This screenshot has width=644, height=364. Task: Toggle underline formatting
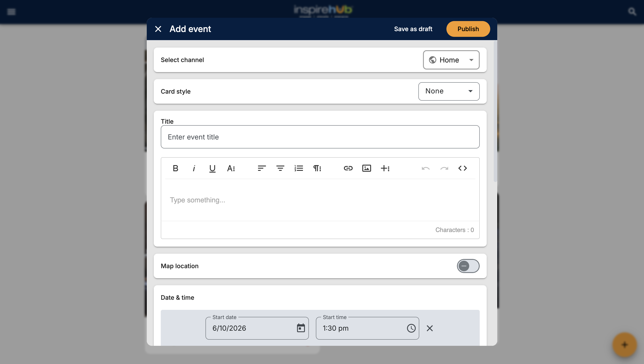[212, 168]
